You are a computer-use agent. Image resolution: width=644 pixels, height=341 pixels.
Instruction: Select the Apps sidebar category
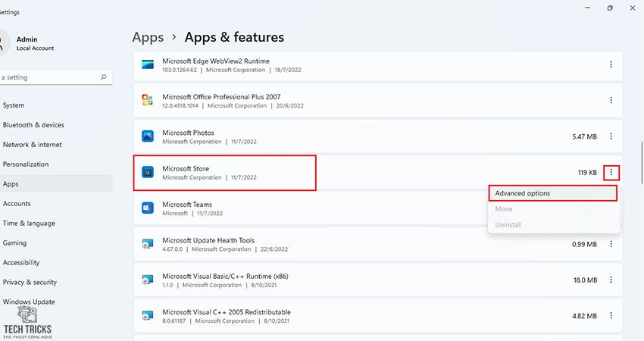56,183
